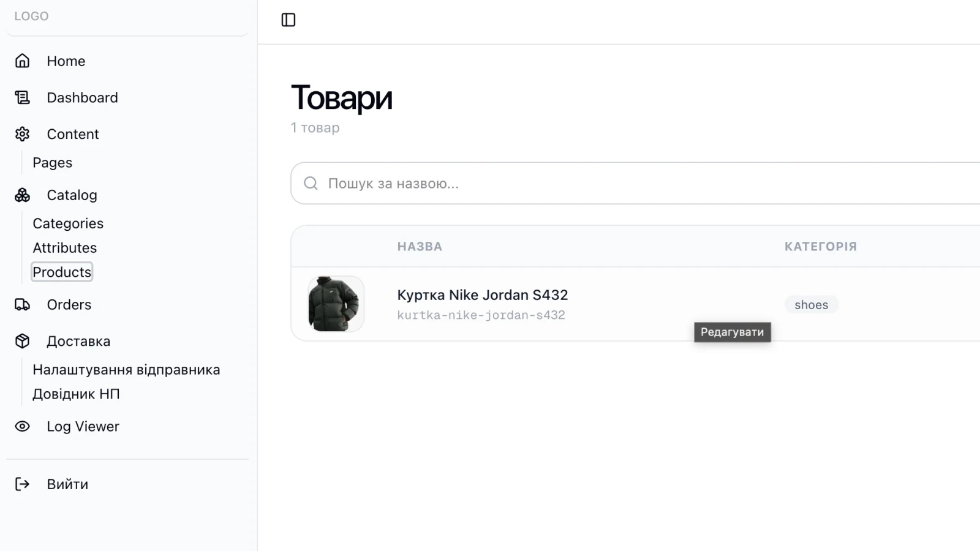
Task: Open the Home menu item
Action: (x=66, y=61)
